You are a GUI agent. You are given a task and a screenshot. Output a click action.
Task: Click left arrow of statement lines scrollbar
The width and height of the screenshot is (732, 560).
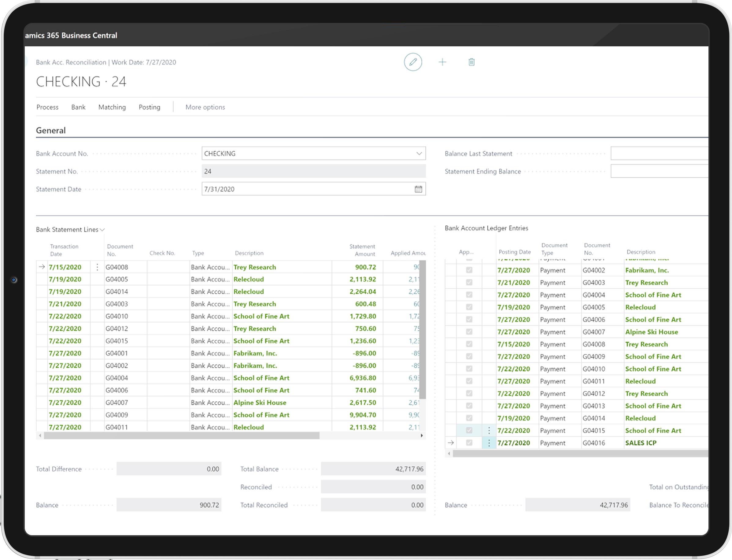pos(40,435)
